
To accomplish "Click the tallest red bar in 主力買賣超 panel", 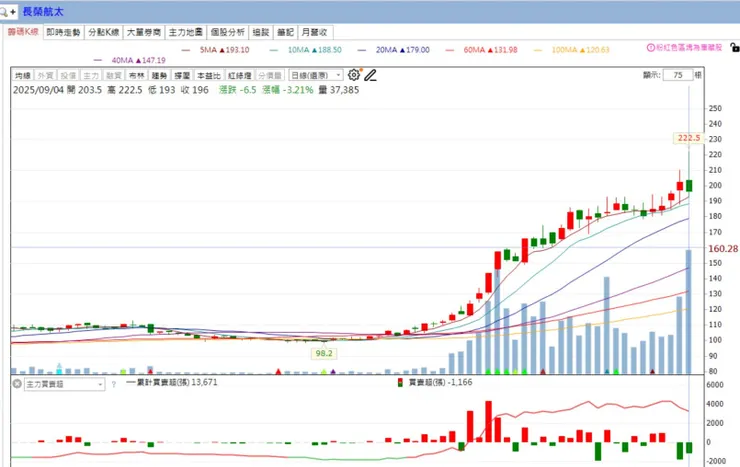I will (488, 421).
